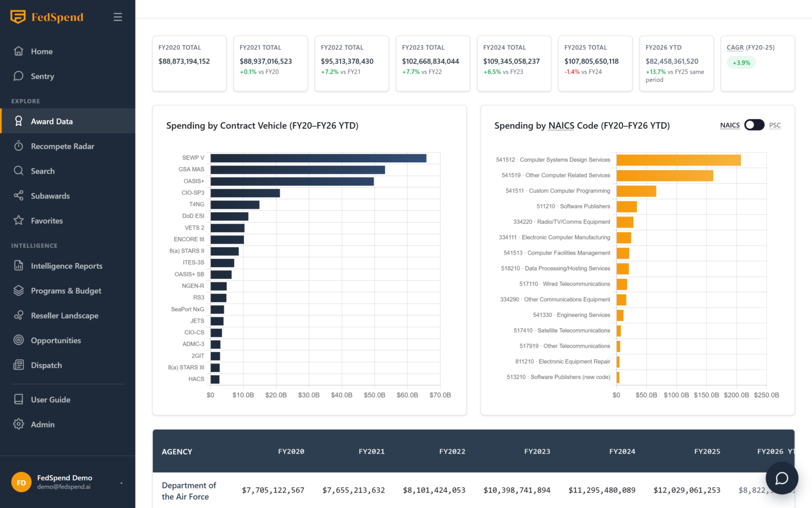The image size is (812, 508).
Task: Click the 541512 Computer Systems Design bar
Action: pos(679,160)
